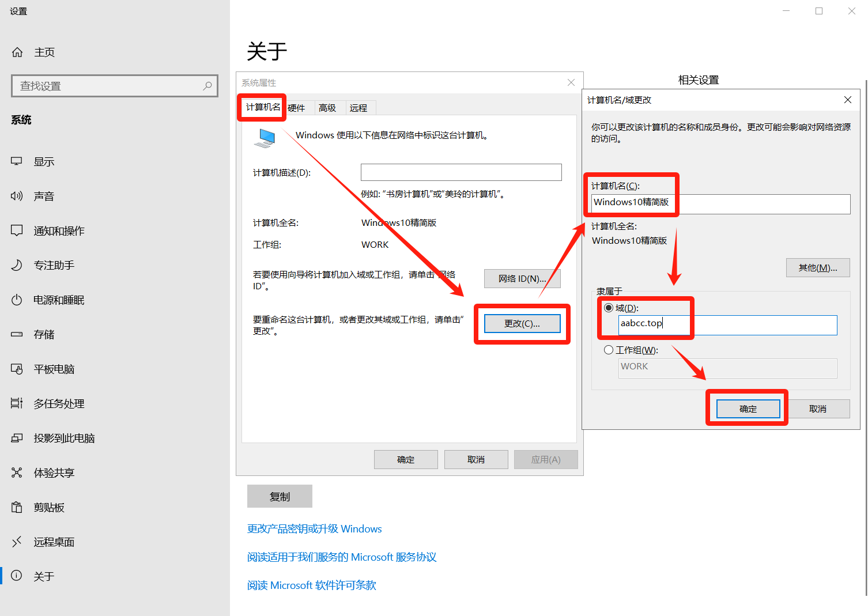Screen dimensions: 868x616
Task: Click the Network ID (网络 ID) button
Action: 522,279
